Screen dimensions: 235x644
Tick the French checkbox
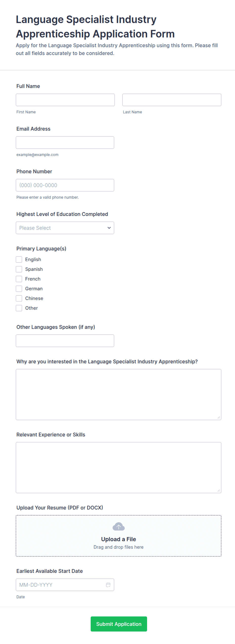coord(19,279)
